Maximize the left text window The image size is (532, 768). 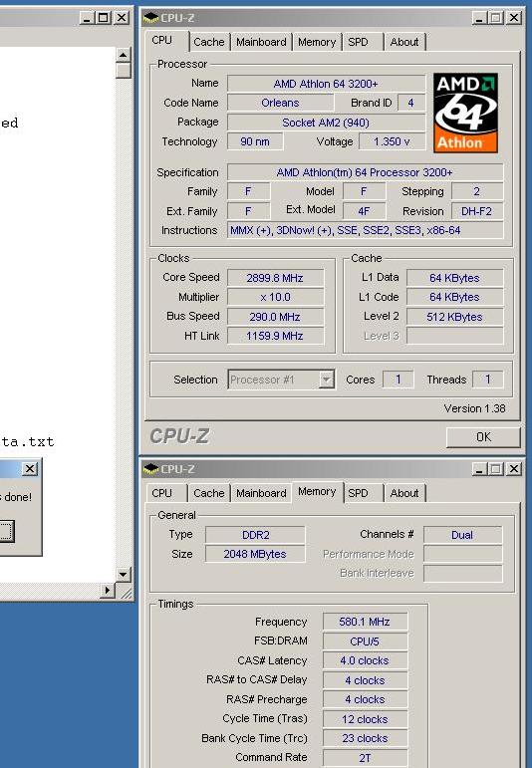click(x=103, y=18)
